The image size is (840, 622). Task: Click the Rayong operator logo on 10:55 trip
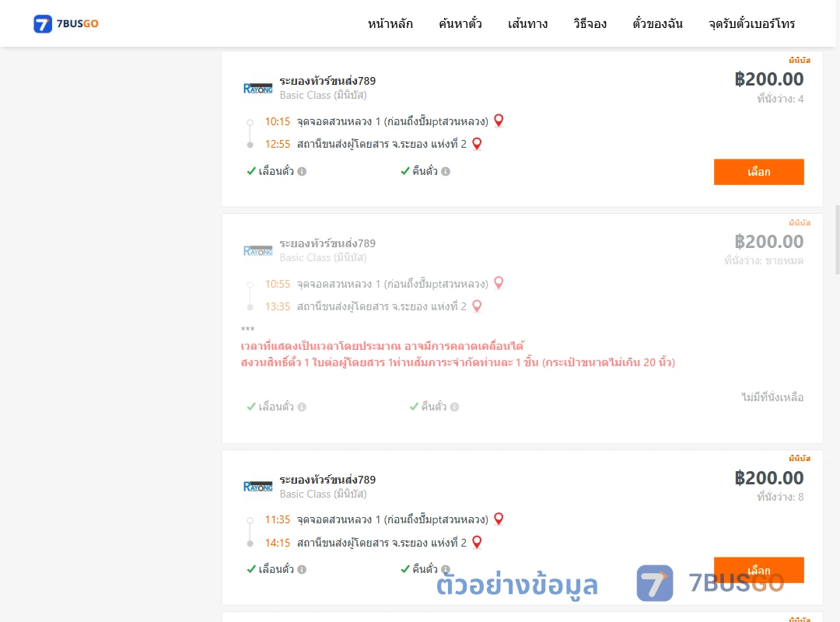(x=257, y=250)
